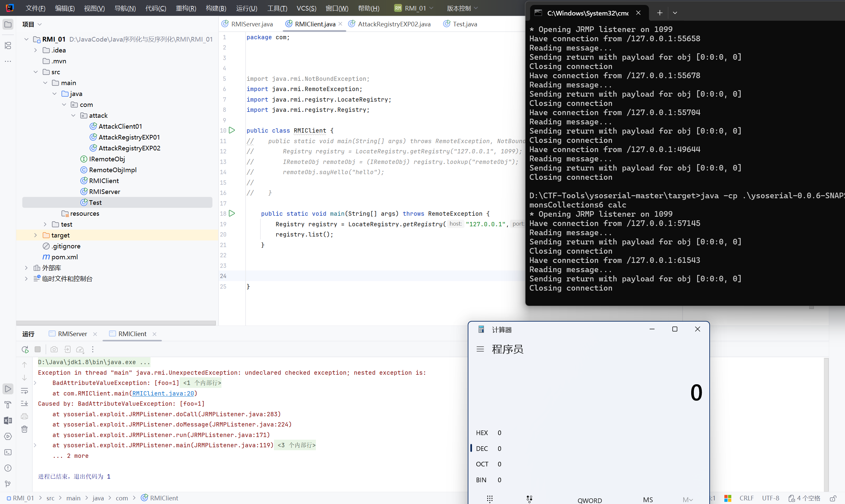Select the HEX number base in calculator
This screenshot has width=845, height=504.
(482, 433)
